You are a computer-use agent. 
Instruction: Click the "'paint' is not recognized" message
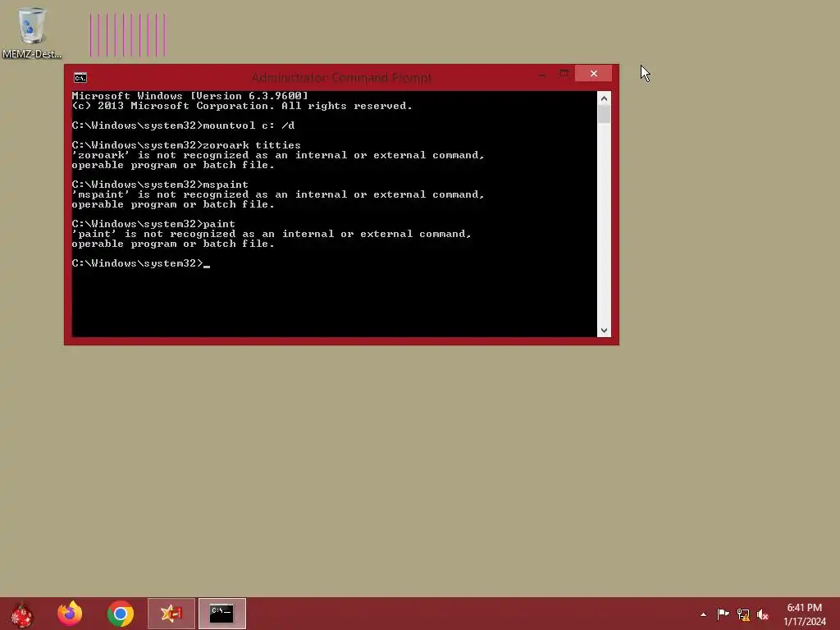click(272, 239)
